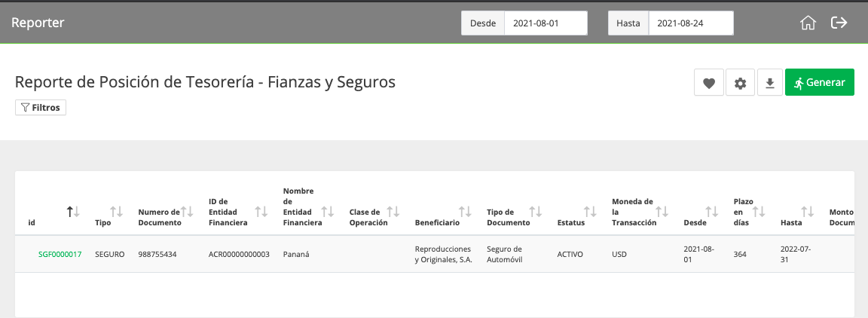The width and height of the screenshot is (868, 318).
Task: Click the green Generar button
Action: [819, 83]
